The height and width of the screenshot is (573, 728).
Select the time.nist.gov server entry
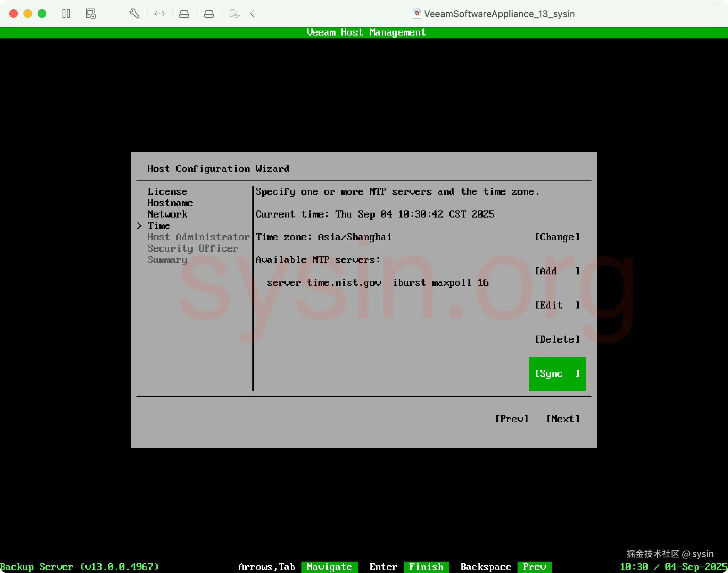pos(378,283)
